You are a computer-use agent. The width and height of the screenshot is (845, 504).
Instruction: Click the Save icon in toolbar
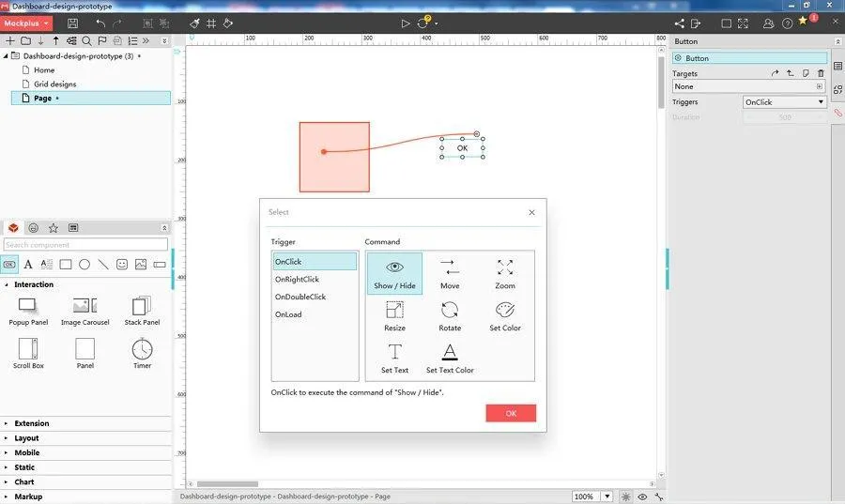72,23
